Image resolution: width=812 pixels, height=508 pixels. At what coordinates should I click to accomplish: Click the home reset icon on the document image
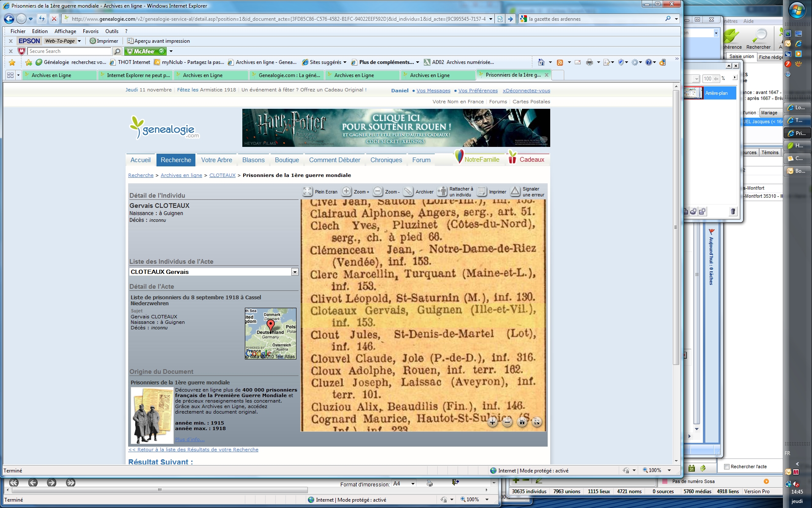[x=522, y=422]
